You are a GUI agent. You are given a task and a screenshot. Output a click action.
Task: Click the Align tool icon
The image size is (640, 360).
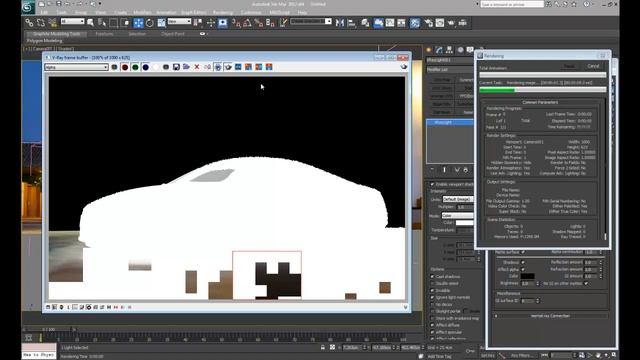351,23
